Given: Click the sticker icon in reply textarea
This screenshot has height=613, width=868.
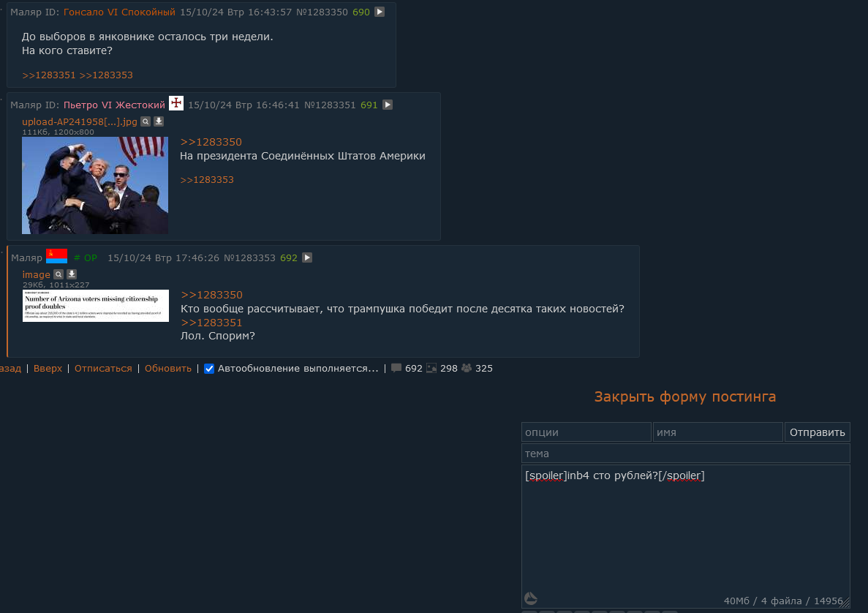Looking at the screenshot, I should [531, 598].
